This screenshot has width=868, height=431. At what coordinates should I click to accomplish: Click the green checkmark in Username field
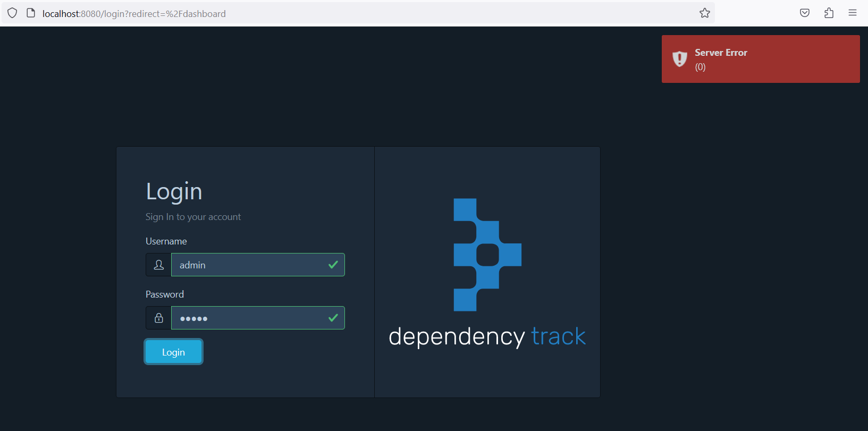tap(333, 265)
